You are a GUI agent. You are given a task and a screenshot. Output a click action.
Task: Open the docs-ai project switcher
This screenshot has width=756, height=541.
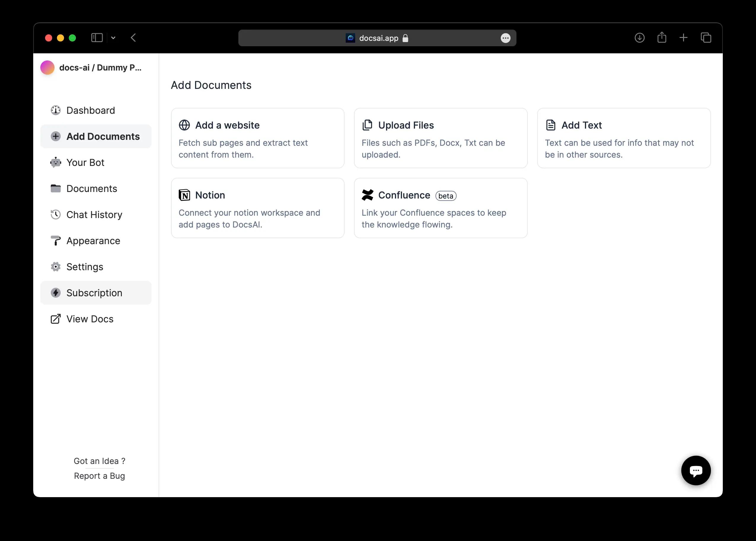tap(91, 68)
